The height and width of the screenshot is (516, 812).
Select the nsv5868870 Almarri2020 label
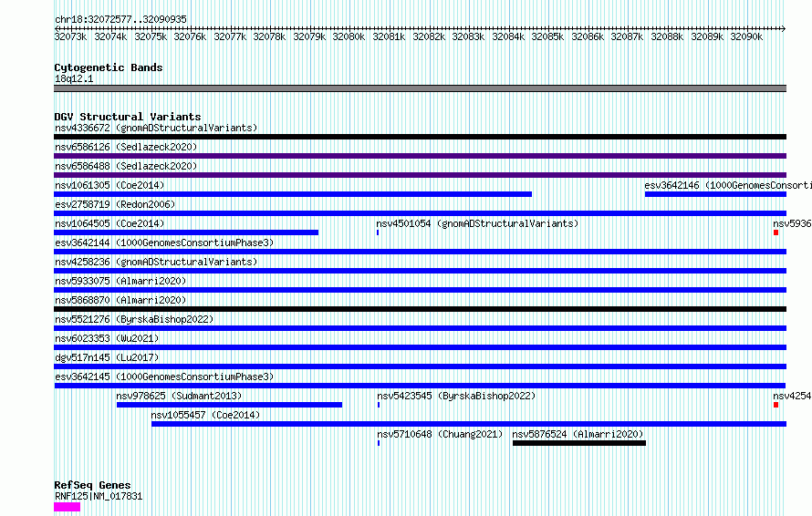(120, 300)
